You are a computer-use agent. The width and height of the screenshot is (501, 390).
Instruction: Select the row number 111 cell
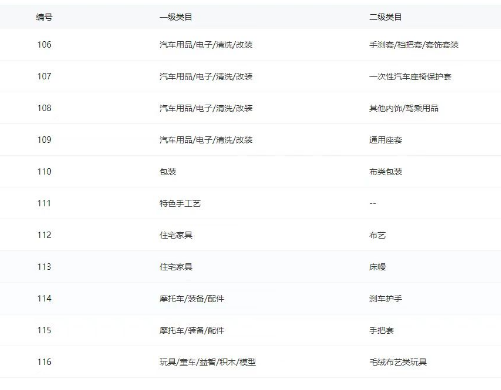44,203
